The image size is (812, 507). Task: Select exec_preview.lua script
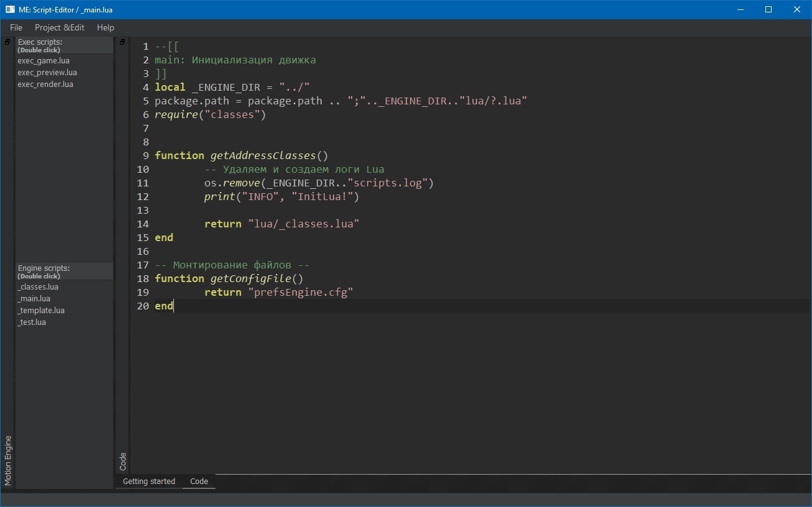pyautogui.click(x=47, y=73)
